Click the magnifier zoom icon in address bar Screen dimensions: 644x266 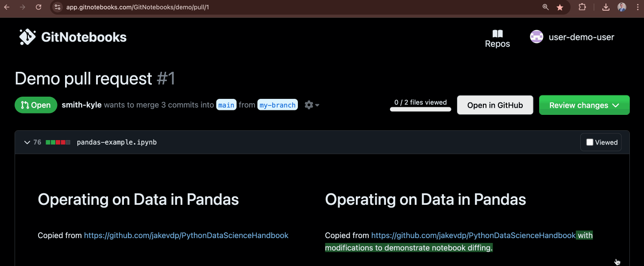(545, 7)
